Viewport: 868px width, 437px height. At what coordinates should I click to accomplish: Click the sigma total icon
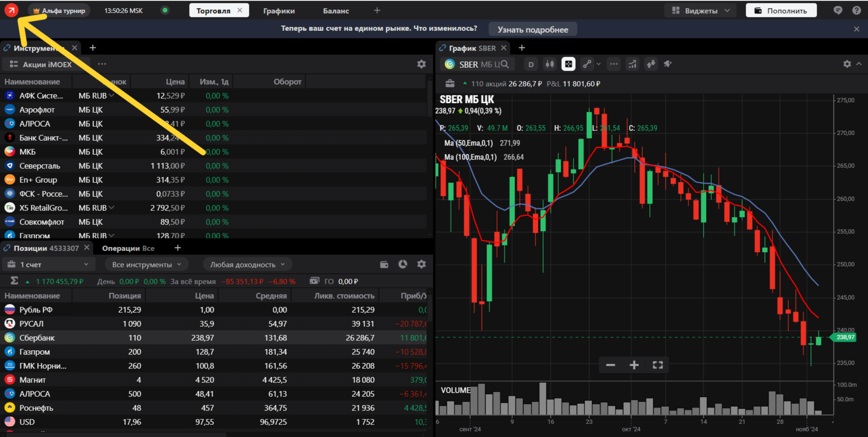tap(14, 281)
